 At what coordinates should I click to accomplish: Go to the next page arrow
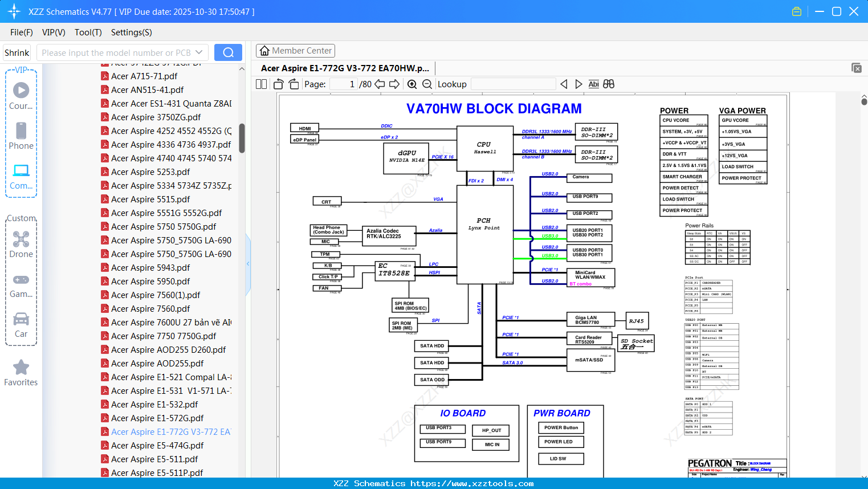(394, 84)
